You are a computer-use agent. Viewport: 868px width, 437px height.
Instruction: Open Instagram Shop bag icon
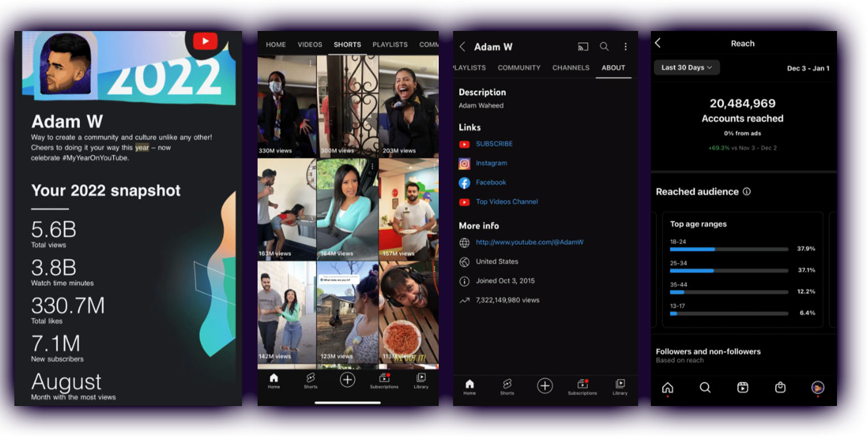[x=780, y=388]
